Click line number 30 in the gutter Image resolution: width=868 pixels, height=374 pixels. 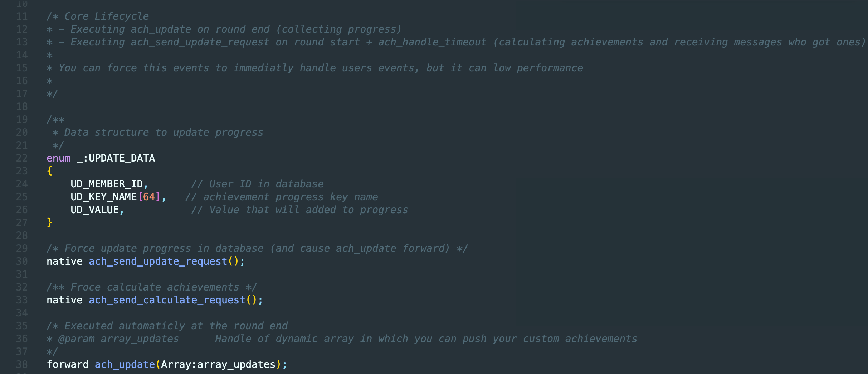22,262
